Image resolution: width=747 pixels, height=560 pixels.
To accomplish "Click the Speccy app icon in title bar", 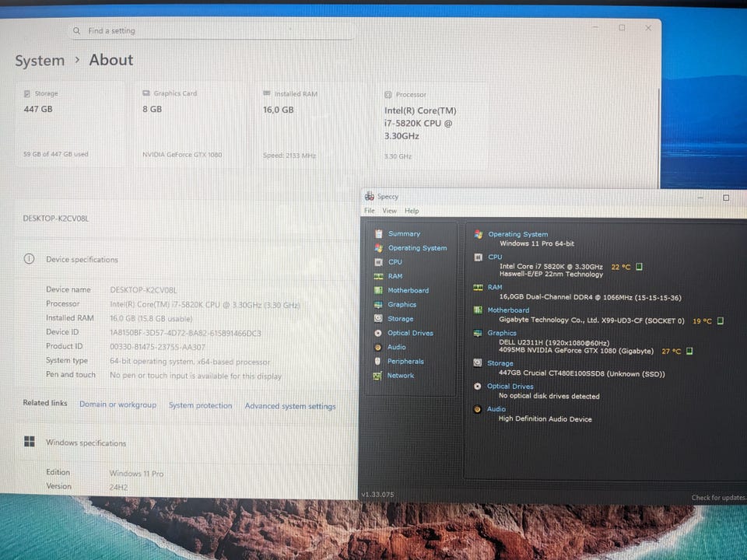I will pos(369,196).
